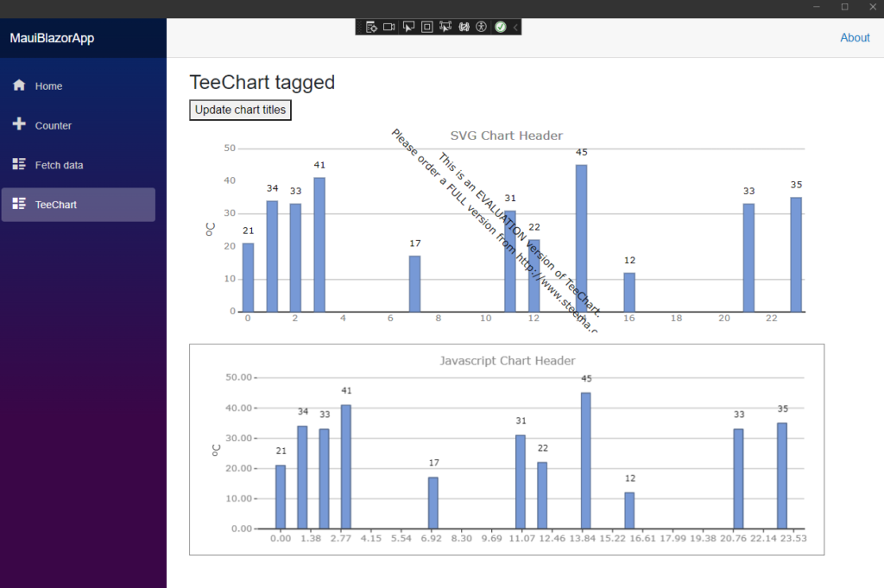Run the accessibility checker icon
Viewport: 884px width, 588px height.
point(482,27)
